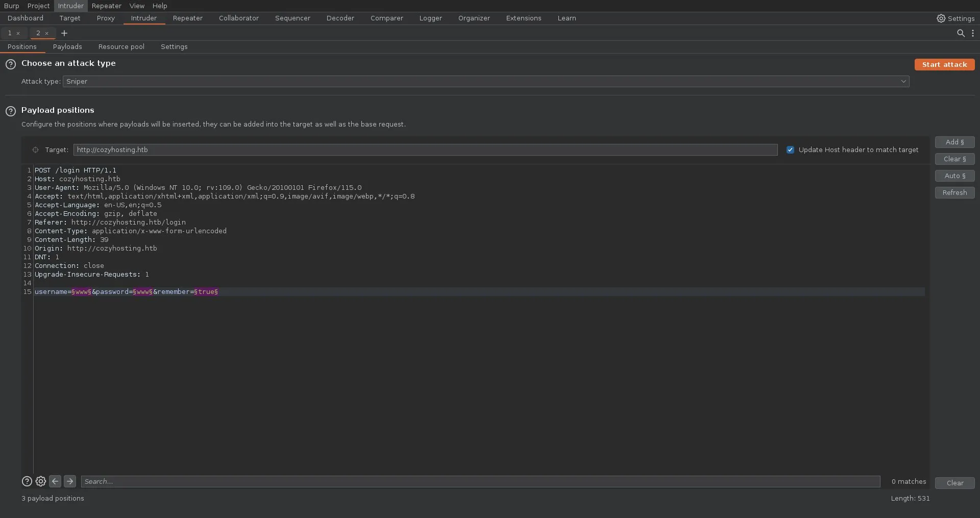Select Intruder attack tab 1
980x518 pixels.
point(10,33)
